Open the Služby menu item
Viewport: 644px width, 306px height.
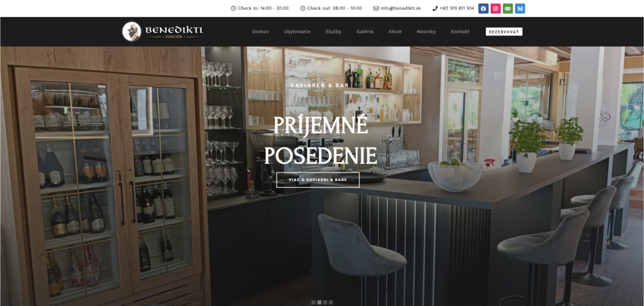(x=333, y=32)
